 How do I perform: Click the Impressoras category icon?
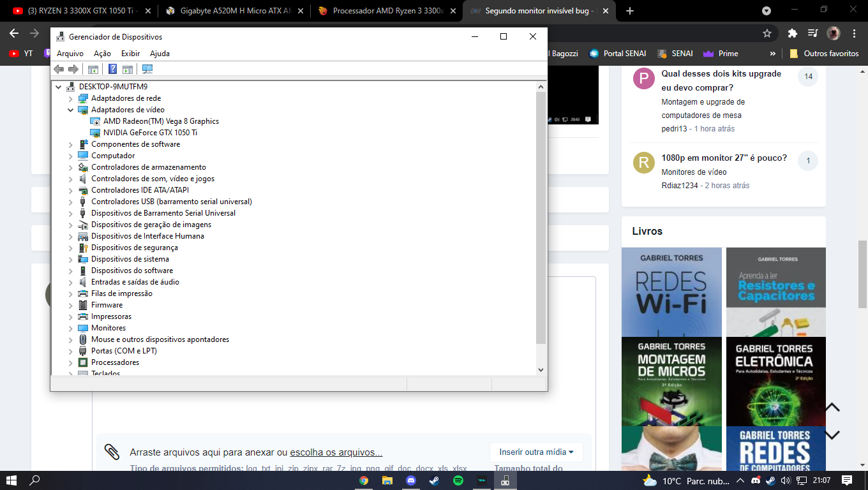(x=83, y=316)
